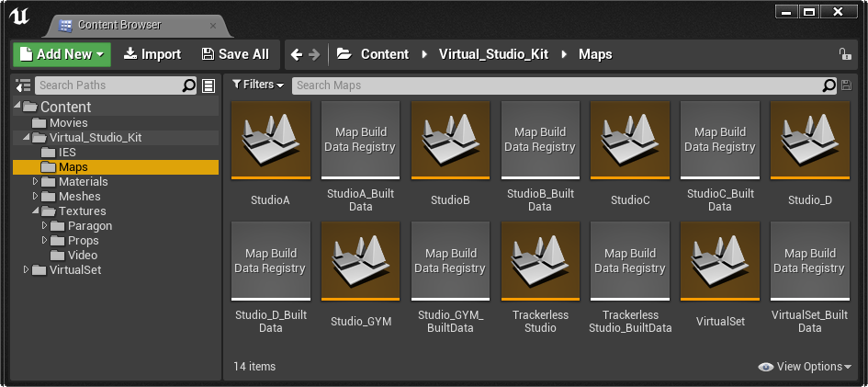Select the Studio_D map thumbnail
868x387 pixels.
[x=810, y=140]
